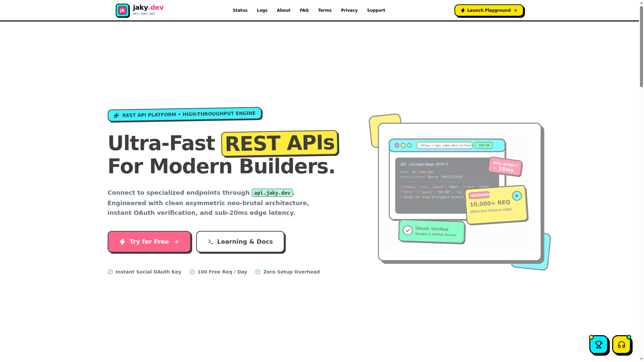644x362 pixels.
Task: Click the jaky.dev brand name link
Action: (148, 7)
